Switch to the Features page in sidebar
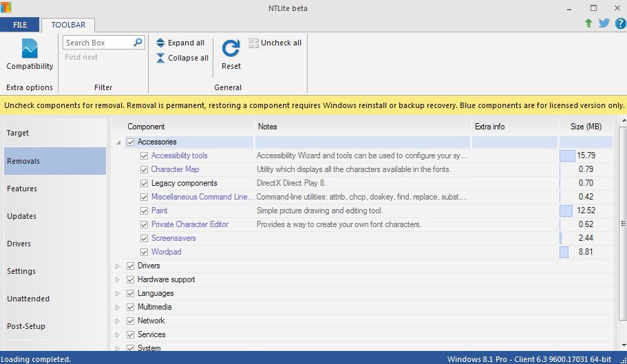627x364 pixels. pyautogui.click(x=22, y=189)
